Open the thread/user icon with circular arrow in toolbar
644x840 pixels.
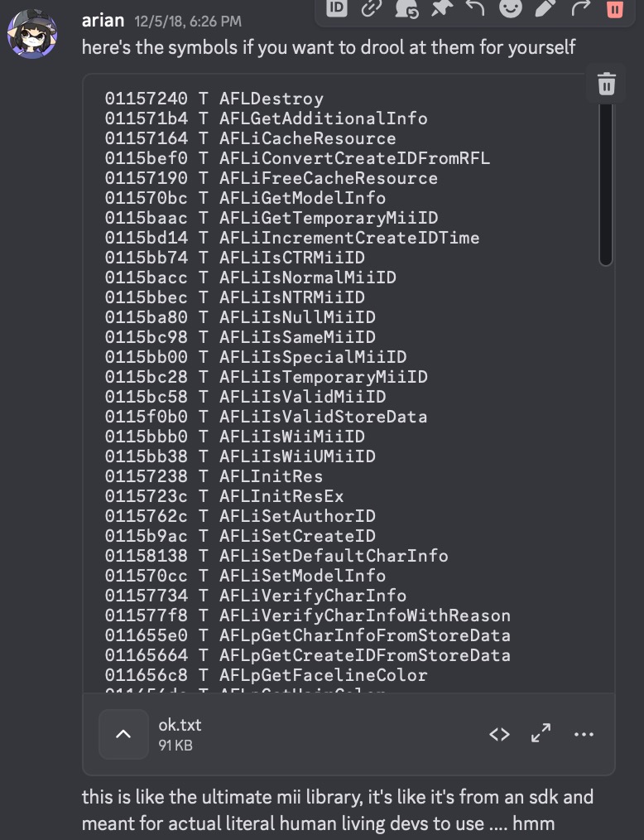[x=406, y=7]
